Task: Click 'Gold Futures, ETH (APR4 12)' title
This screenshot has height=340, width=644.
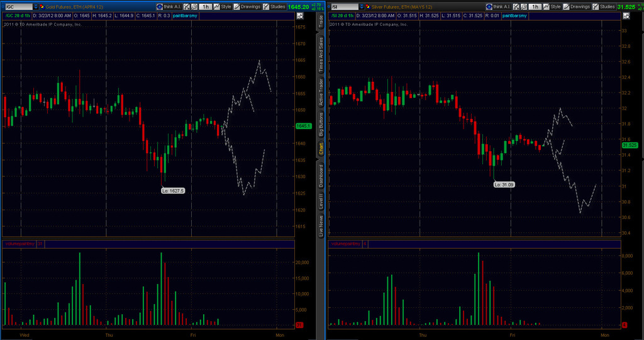Action: 74,7
